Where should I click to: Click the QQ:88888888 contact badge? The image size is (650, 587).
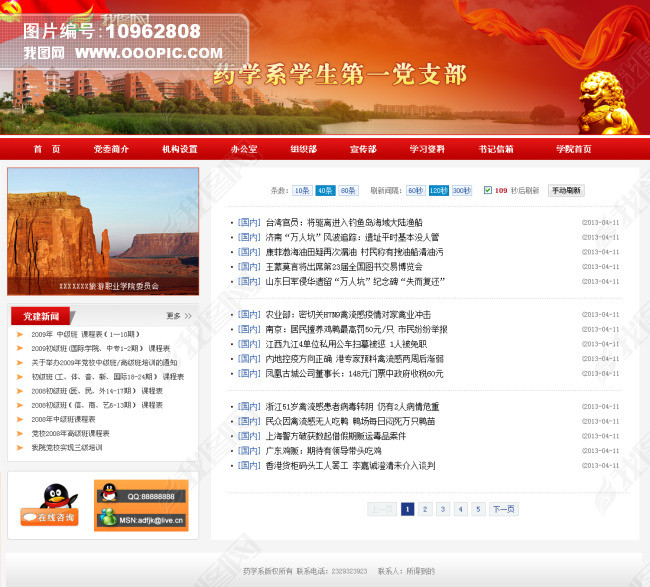coord(141,495)
